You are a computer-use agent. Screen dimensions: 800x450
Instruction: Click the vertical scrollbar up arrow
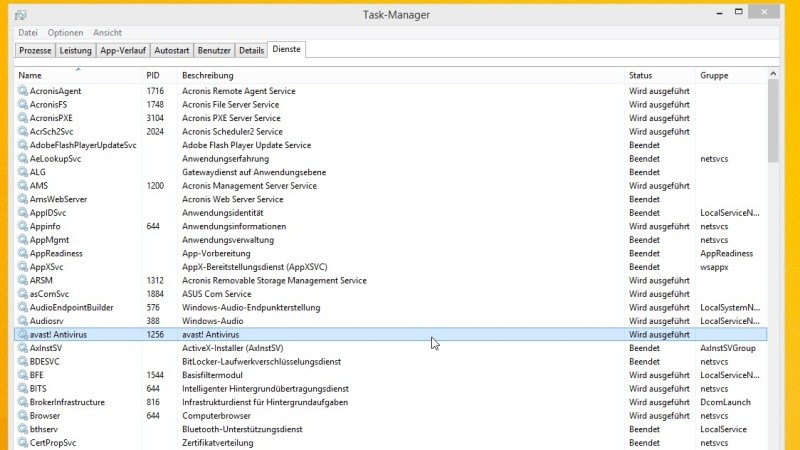point(773,74)
